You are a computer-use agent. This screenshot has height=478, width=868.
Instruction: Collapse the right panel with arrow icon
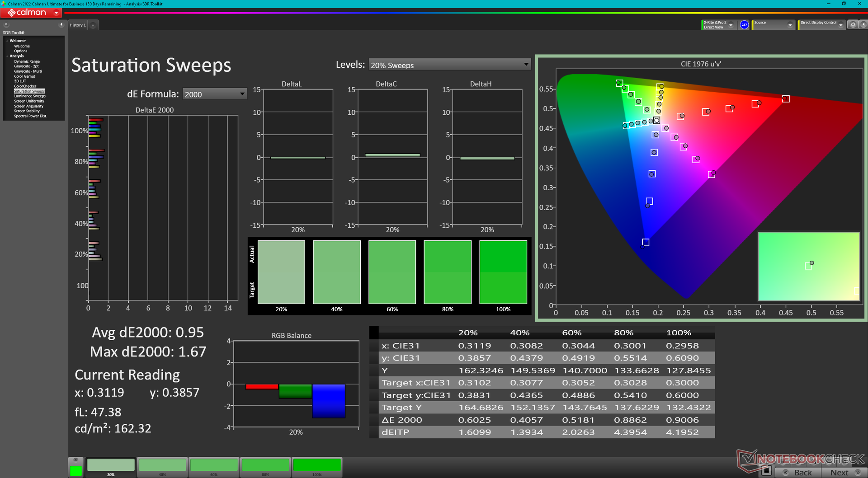[863, 25]
